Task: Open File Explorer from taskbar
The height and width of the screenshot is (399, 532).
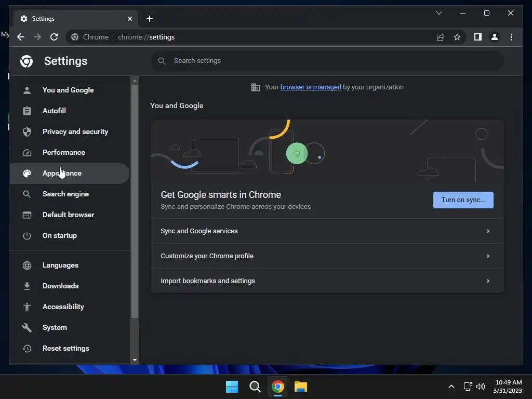Action: click(x=301, y=387)
